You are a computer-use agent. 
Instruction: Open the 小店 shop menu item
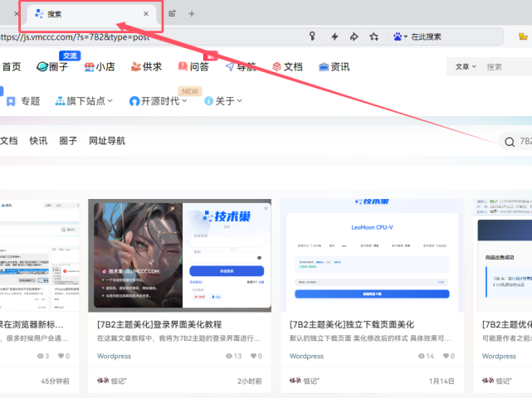click(100, 67)
